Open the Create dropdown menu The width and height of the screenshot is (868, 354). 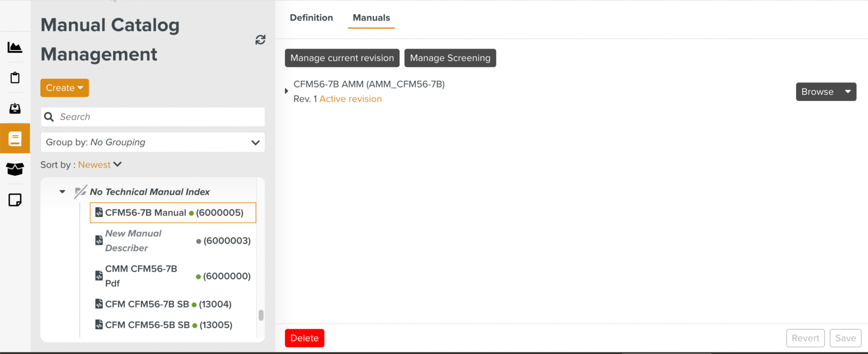click(65, 88)
